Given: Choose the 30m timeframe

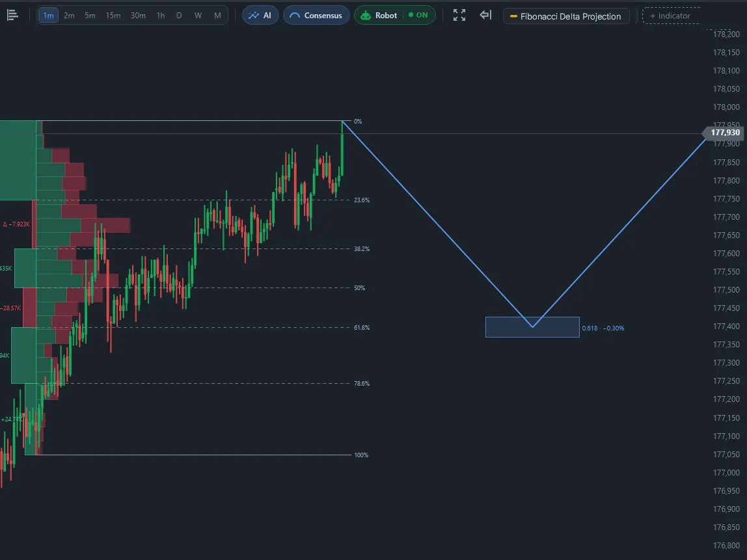Looking at the screenshot, I should pyautogui.click(x=138, y=15).
